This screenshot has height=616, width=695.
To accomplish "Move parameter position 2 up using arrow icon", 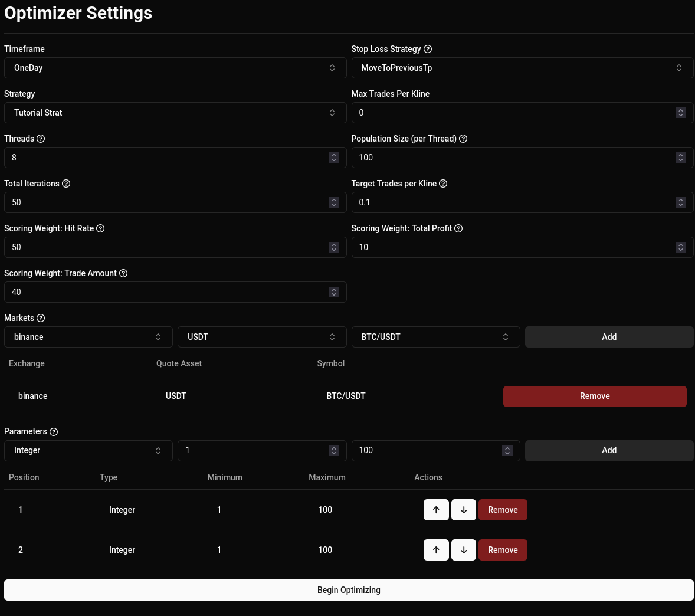I will 436,549.
